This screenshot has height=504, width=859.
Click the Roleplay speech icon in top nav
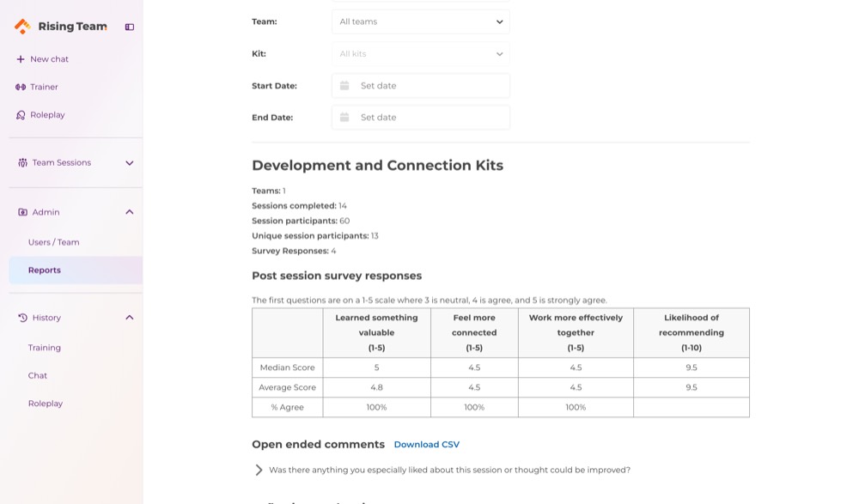tap(21, 115)
